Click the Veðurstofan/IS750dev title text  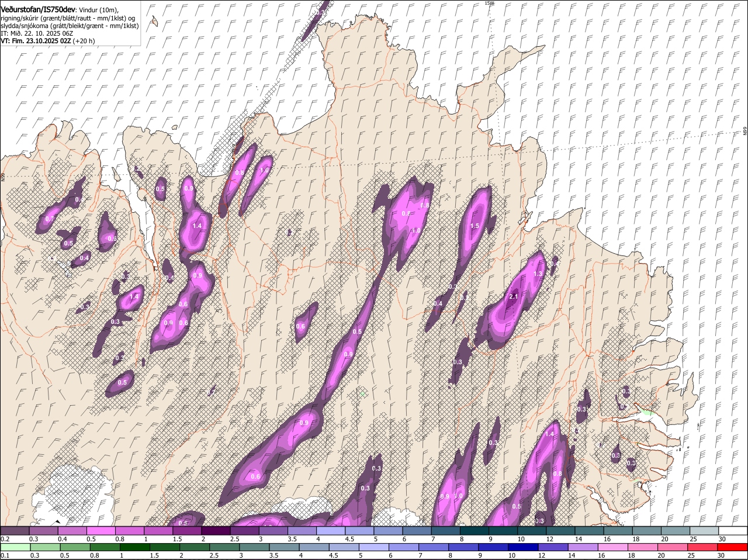tap(38, 9)
